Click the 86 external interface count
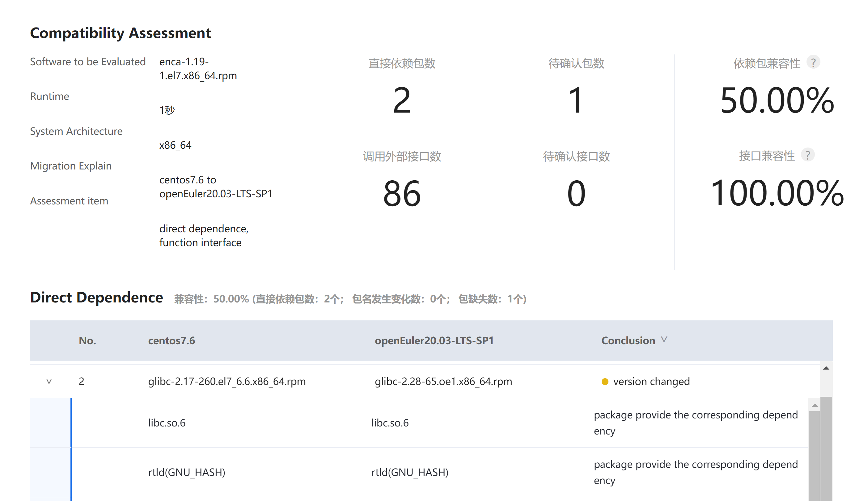868x501 pixels. pos(401,193)
